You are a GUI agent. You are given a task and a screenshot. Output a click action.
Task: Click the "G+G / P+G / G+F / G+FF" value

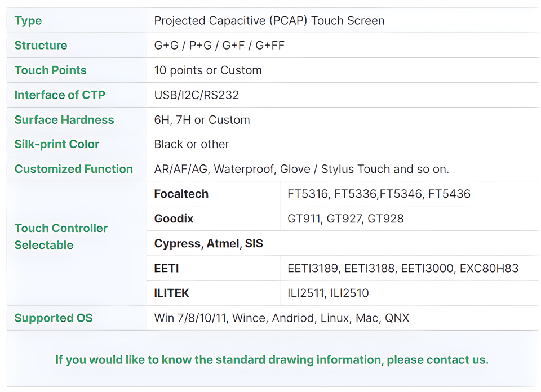pos(219,46)
